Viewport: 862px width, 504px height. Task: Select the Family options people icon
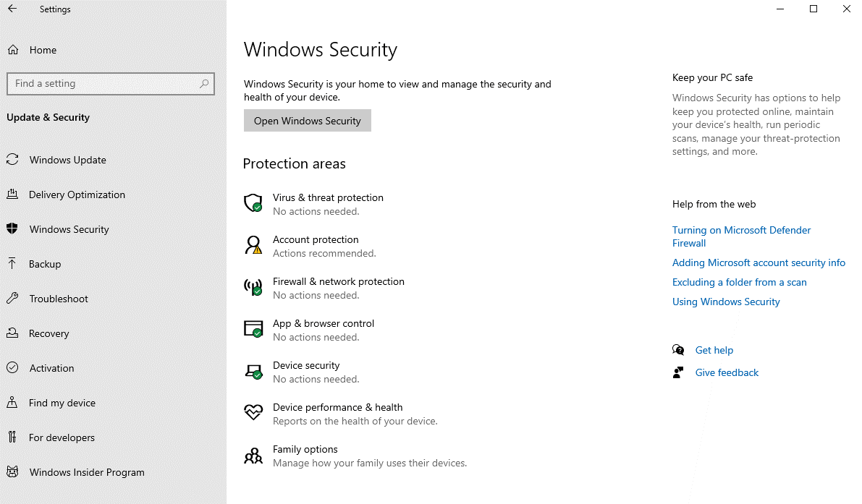coord(253,455)
